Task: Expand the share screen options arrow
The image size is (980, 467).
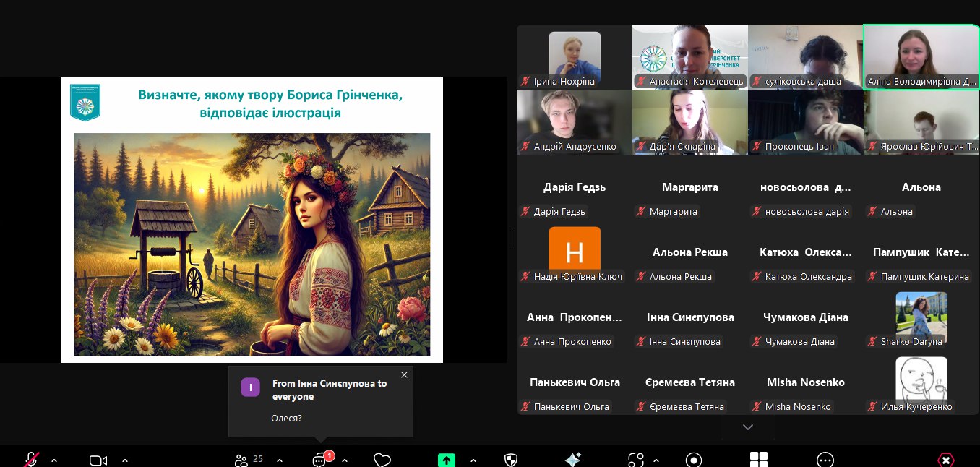Action: click(473, 460)
